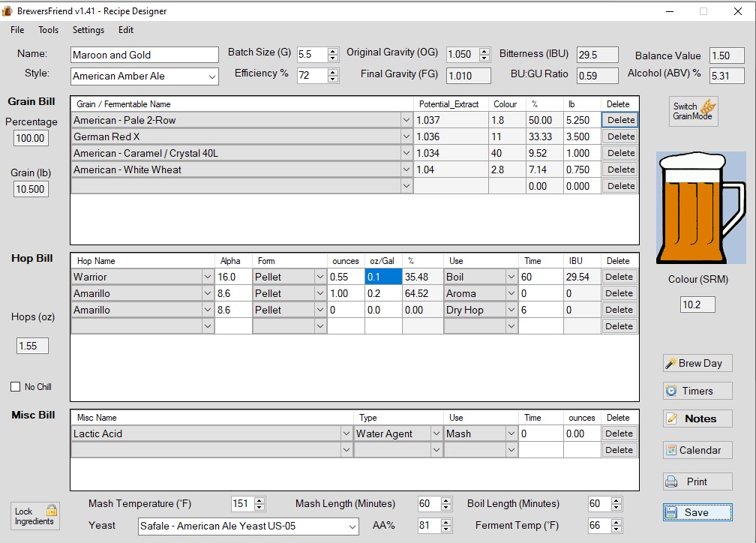Viewport: 756px width, 543px height.
Task: Open the Settings menu
Action: point(88,30)
